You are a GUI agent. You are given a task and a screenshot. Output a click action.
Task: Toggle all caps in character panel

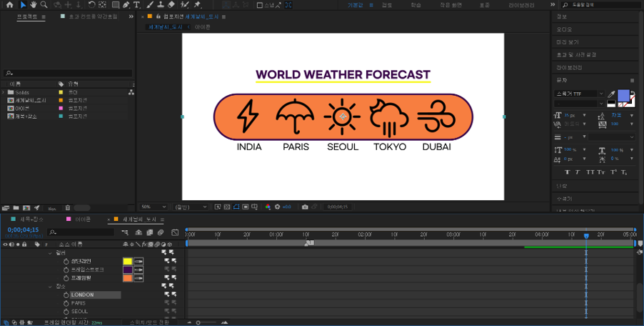pyautogui.click(x=590, y=172)
